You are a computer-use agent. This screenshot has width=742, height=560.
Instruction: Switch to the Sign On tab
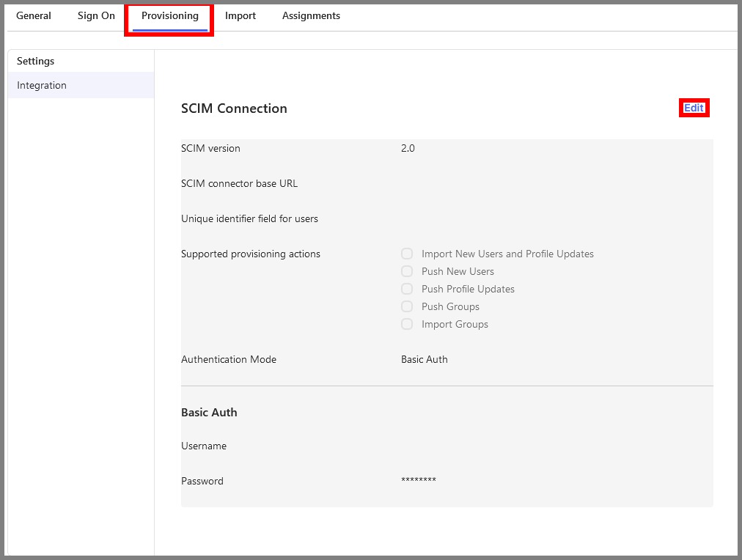click(96, 15)
